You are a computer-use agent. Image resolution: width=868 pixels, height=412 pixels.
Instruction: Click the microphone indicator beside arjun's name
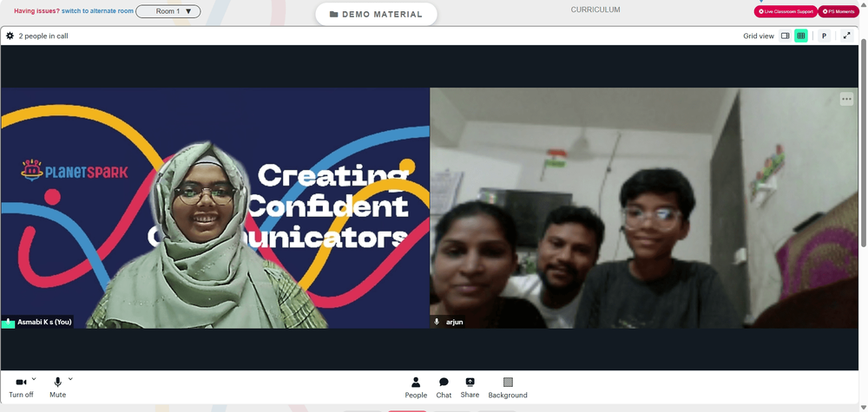437,322
